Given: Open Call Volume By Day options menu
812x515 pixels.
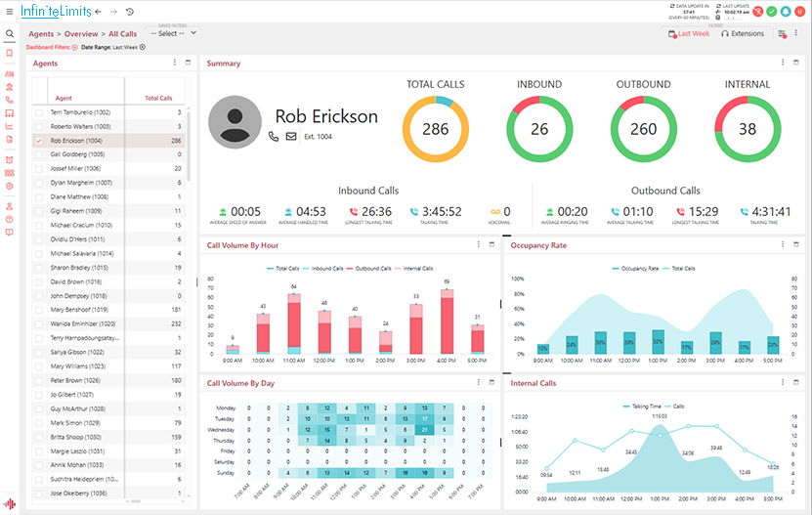Looking at the screenshot, I should 479,382.
